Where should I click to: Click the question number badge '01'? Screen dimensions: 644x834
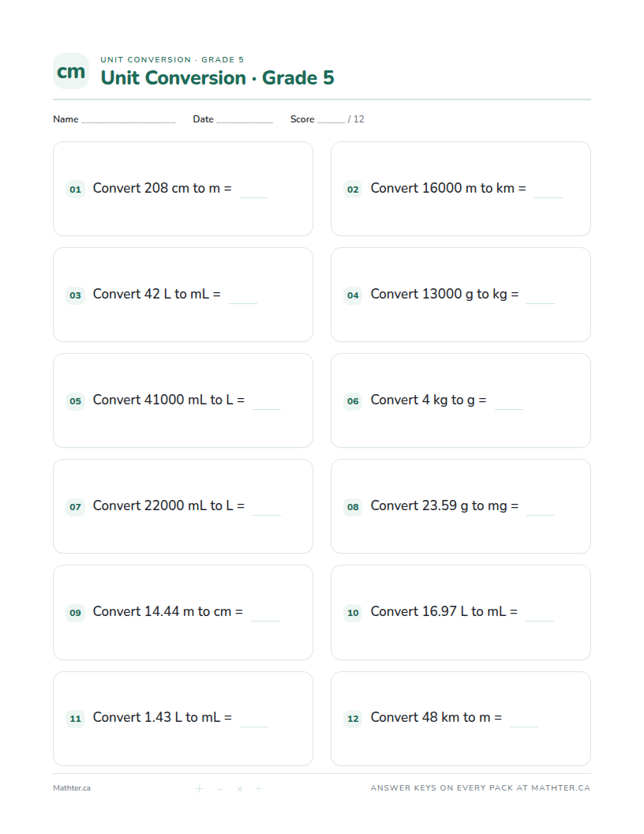point(76,190)
